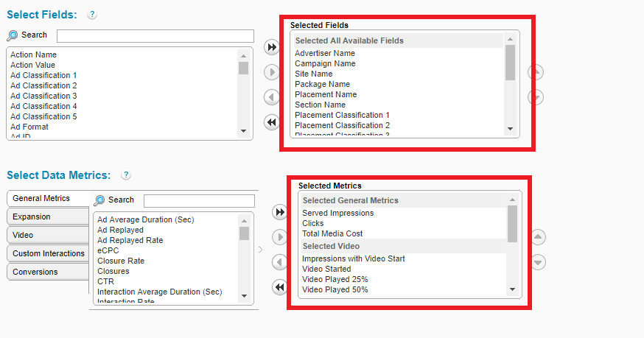The width and height of the screenshot is (644, 338).
Task: Select Site Name in Selected Fields
Action: pos(313,74)
